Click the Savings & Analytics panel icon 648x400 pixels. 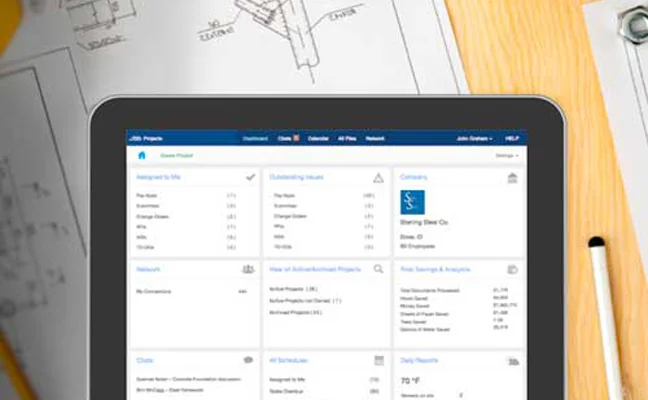pos(513,269)
